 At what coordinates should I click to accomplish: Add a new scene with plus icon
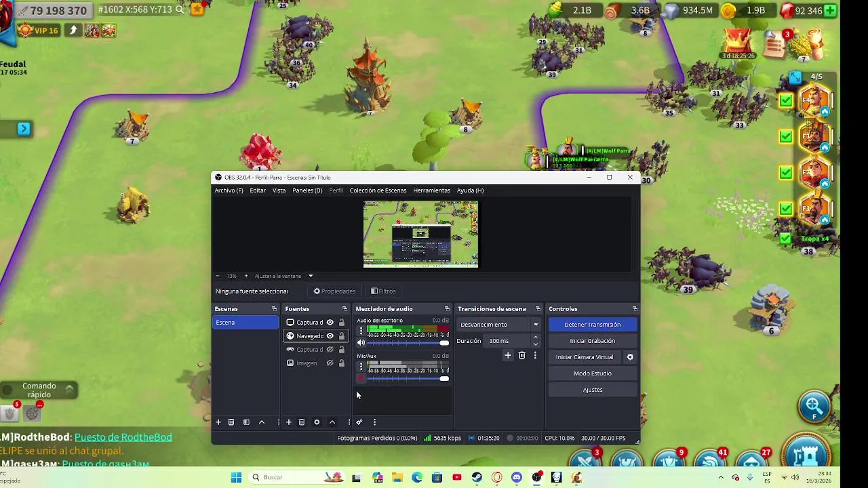[x=218, y=422]
